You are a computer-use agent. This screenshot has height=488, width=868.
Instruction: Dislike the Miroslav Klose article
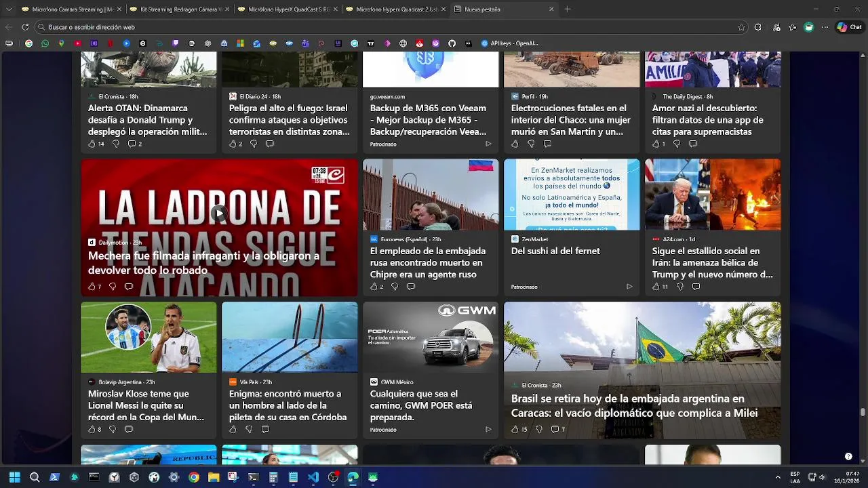(x=113, y=429)
